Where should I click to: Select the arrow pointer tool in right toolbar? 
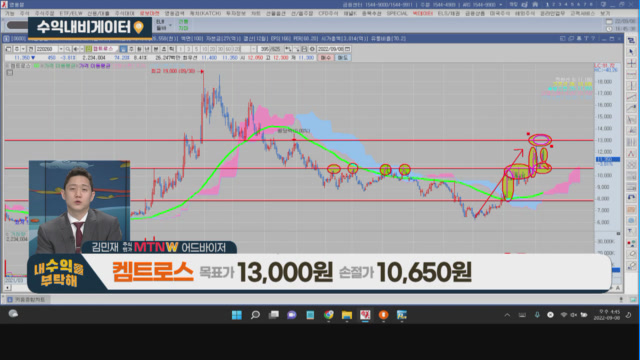coord(631,52)
